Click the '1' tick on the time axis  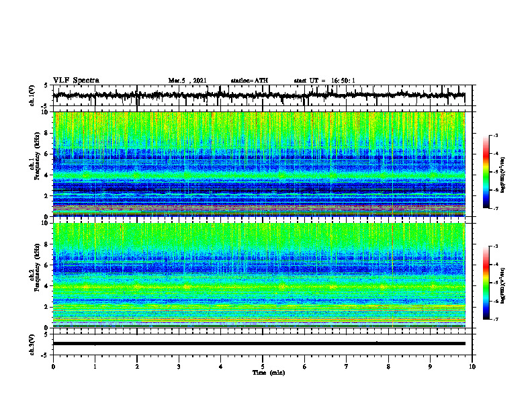95,367
